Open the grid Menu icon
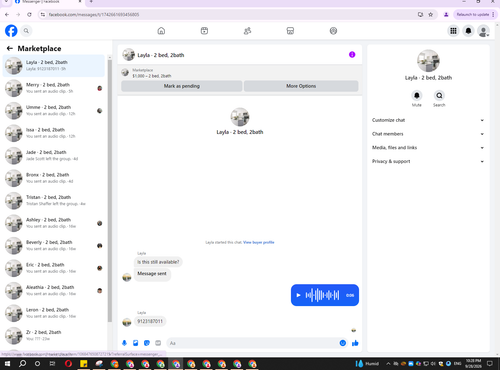 click(x=453, y=31)
